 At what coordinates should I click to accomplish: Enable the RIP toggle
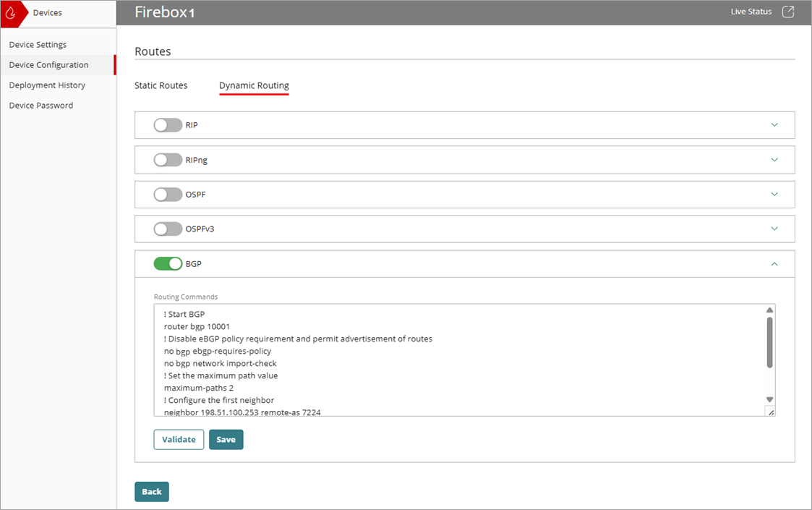pyautogui.click(x=168, y=124)
